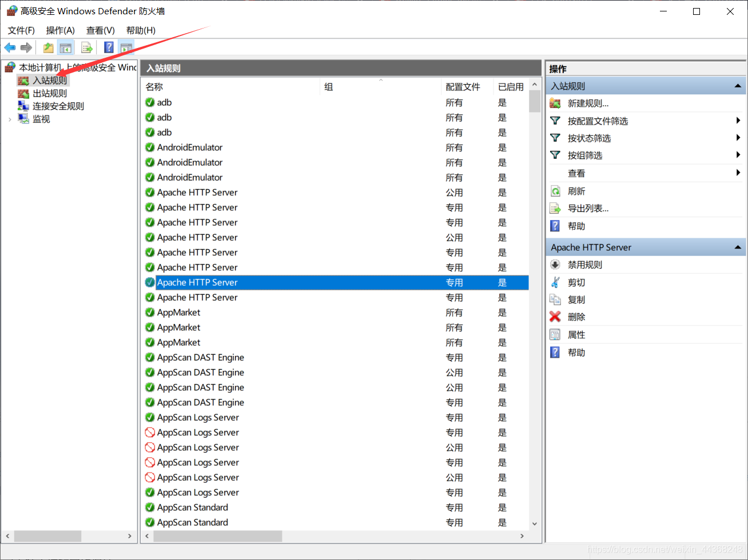Click the 复制 copy action
748x560 pixels.
coord(576,300)
